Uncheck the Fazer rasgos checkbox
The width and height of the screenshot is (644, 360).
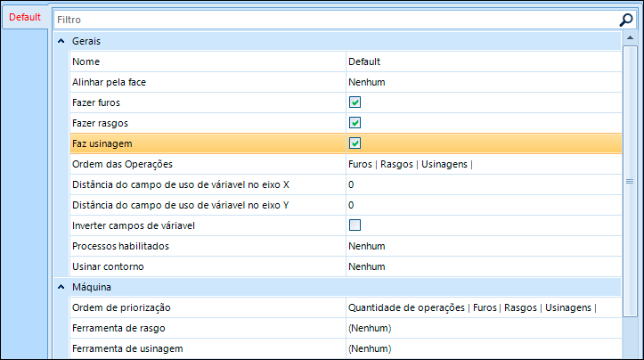point(355,123)
